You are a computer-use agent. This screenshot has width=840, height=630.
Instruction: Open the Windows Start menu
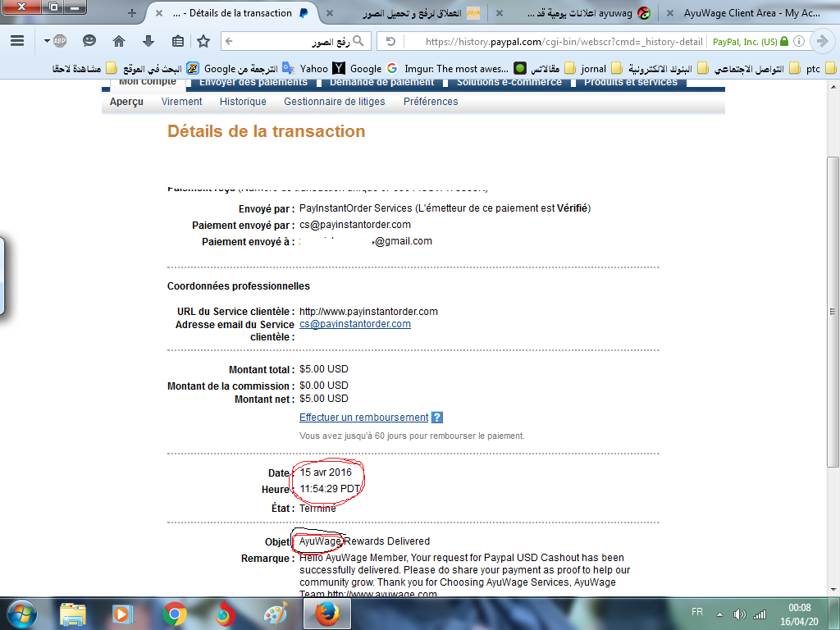[x=21, y=614]
